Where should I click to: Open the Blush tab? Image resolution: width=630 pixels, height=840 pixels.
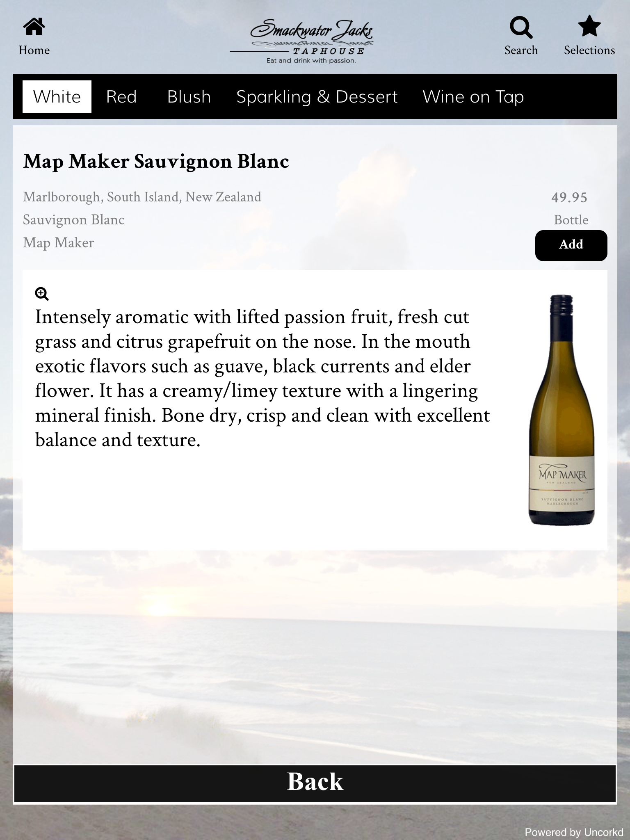click(189, 97)
